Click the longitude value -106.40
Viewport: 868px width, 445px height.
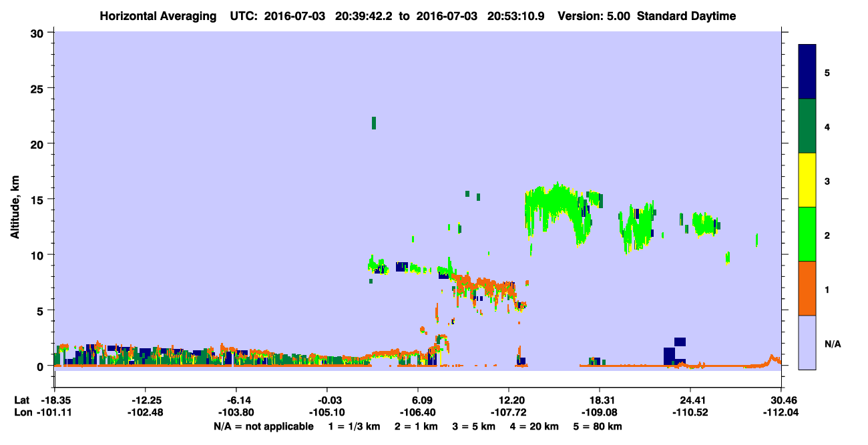(418, 412)
